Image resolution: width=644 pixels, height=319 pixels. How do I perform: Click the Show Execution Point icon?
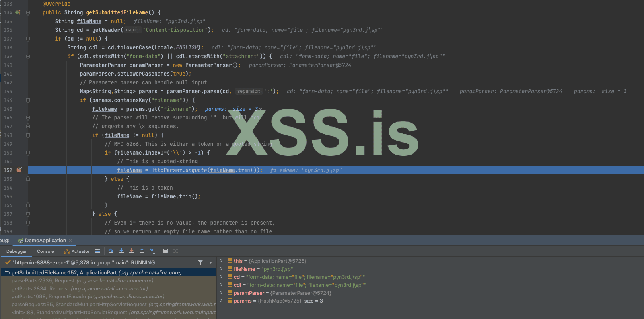[98, 251]
